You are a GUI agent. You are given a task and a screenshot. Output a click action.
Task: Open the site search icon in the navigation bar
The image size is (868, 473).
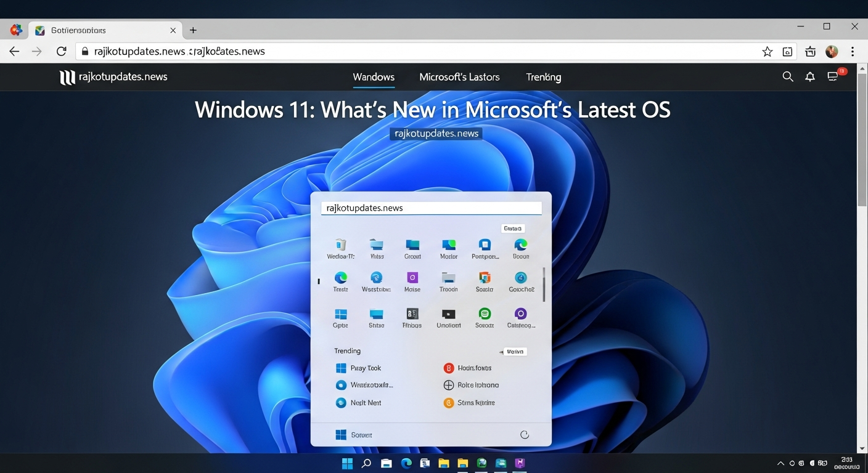pyautogui.click(x=788, y=76)
